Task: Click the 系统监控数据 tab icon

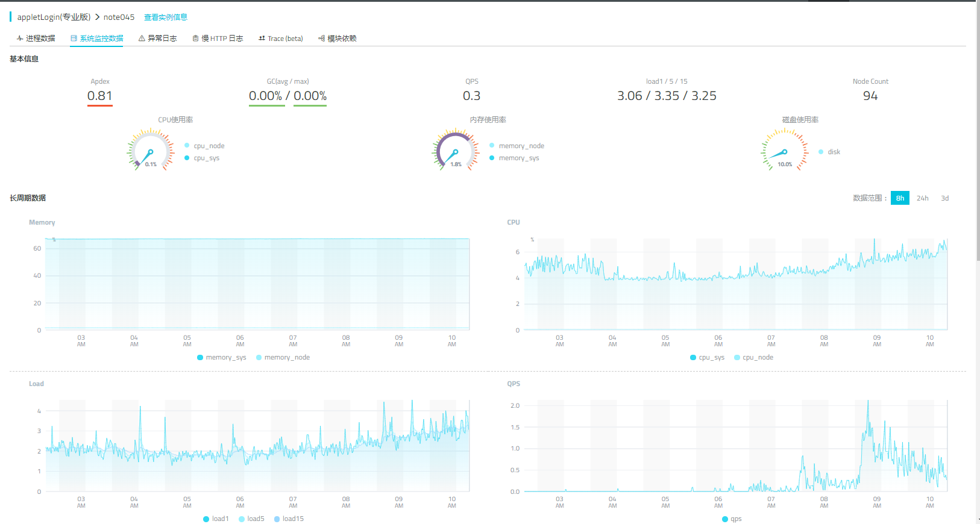Action: [x=74, y=39]
